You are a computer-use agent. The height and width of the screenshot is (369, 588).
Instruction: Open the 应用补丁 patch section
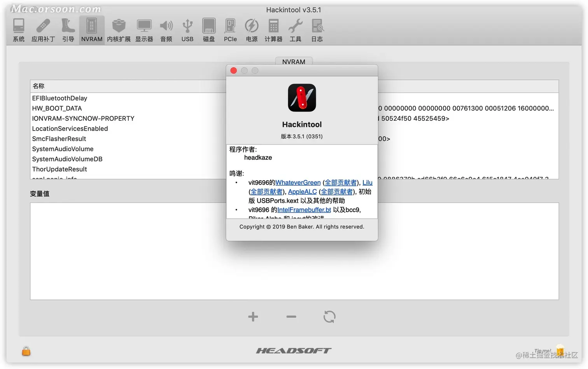click(43, 30)
